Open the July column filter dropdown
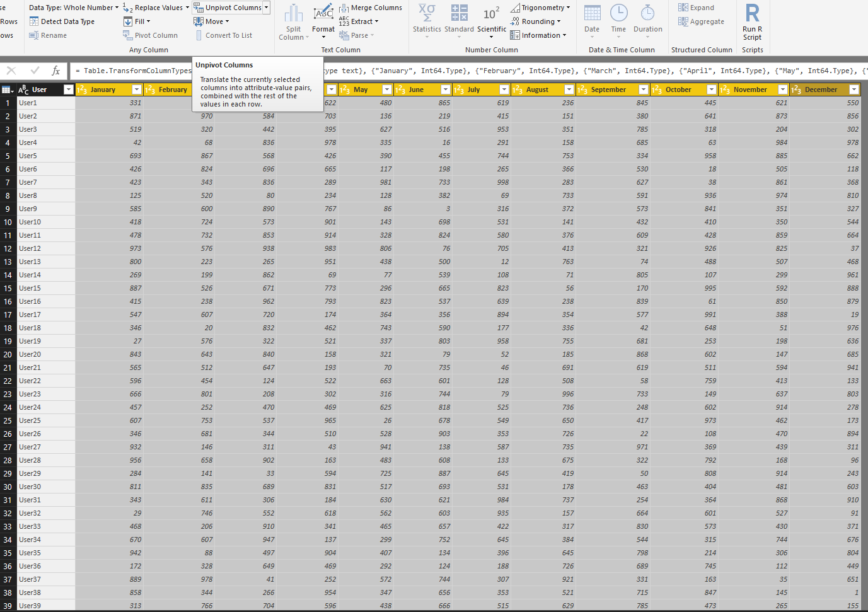This screenshot has height=612, width=868. pyautogui.click(x=504, y=89)
